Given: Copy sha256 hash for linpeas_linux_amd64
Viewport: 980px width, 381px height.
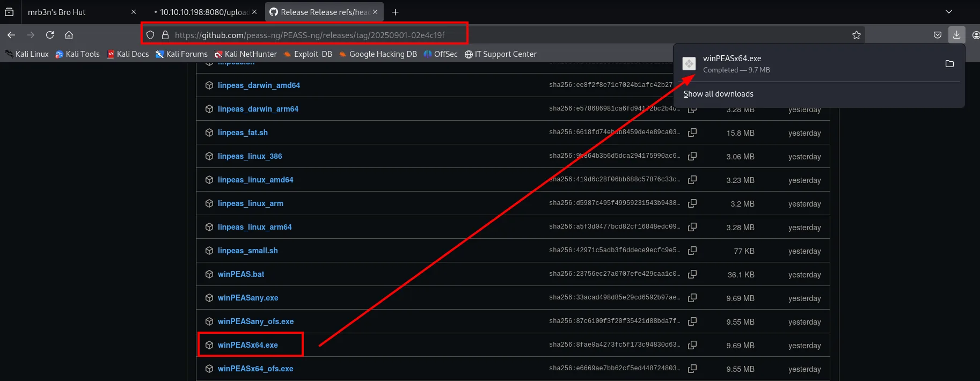Looking at the screenshot, I should (x=692, y=180).
